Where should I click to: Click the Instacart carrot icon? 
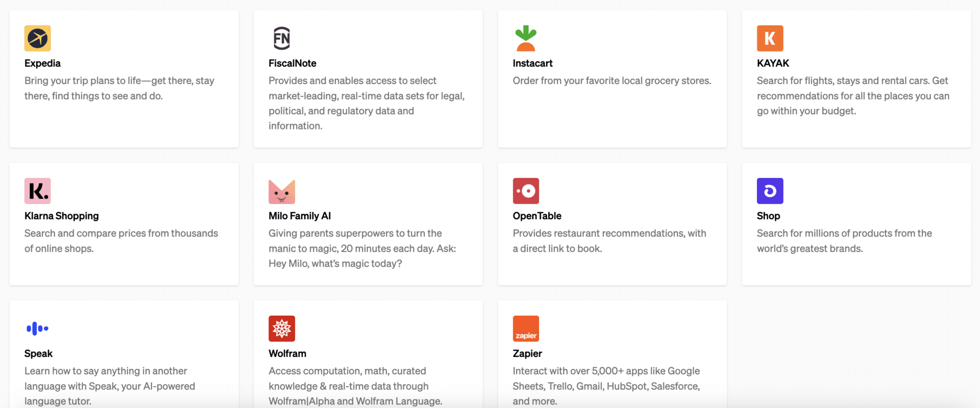(x=526, y=38)
